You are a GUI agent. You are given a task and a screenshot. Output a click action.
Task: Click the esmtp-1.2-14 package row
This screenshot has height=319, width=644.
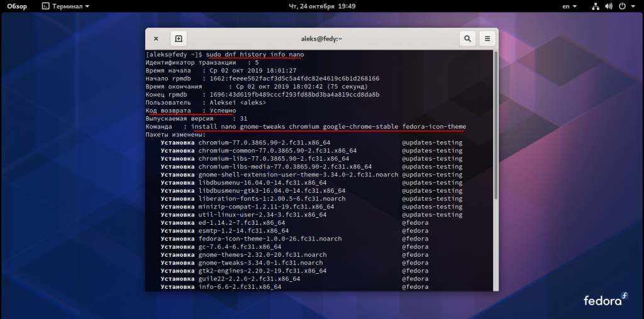(294, 230)
